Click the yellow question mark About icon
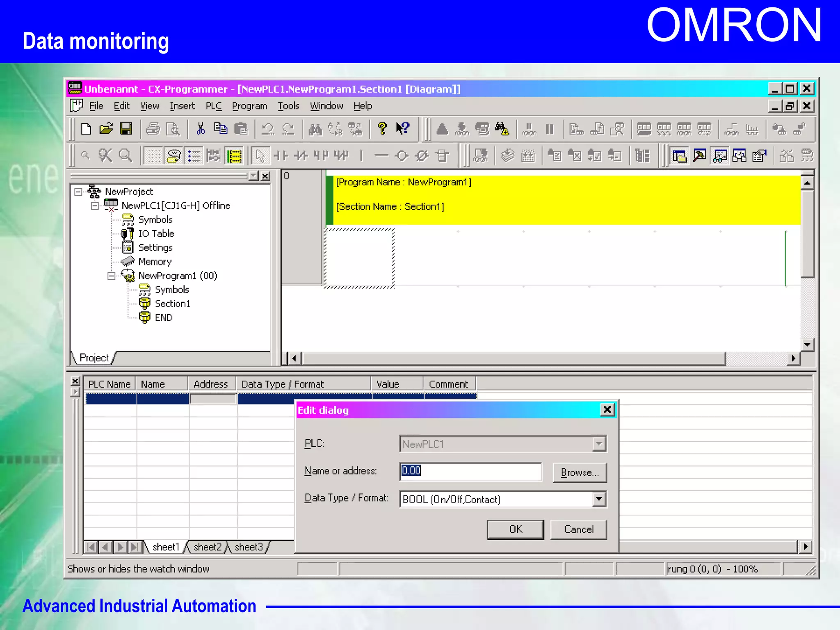This screenshot has width=840, height=630. (382, 129)
